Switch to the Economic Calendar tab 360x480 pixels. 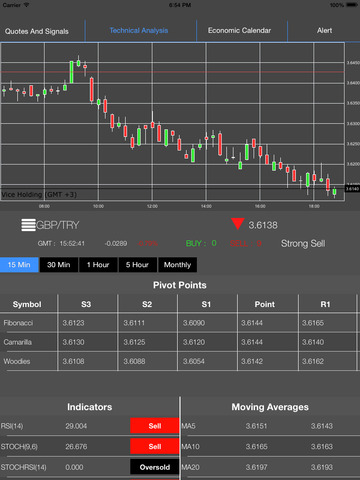239,31
